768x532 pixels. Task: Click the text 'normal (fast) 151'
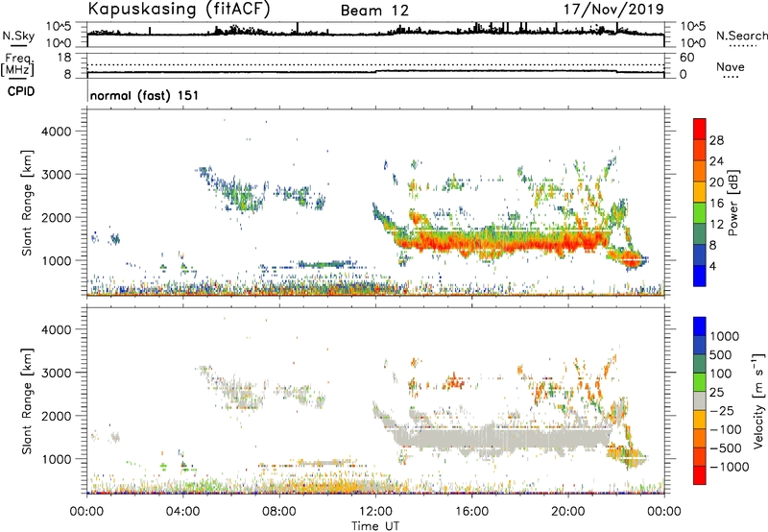[145, 95]
